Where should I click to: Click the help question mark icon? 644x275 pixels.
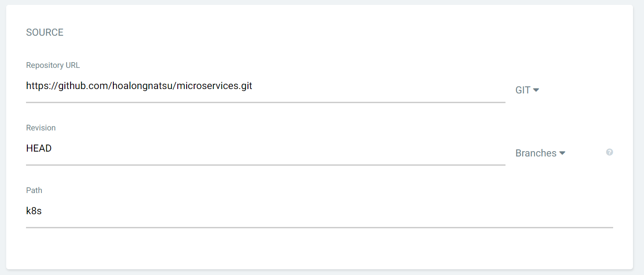coord(609,152)
